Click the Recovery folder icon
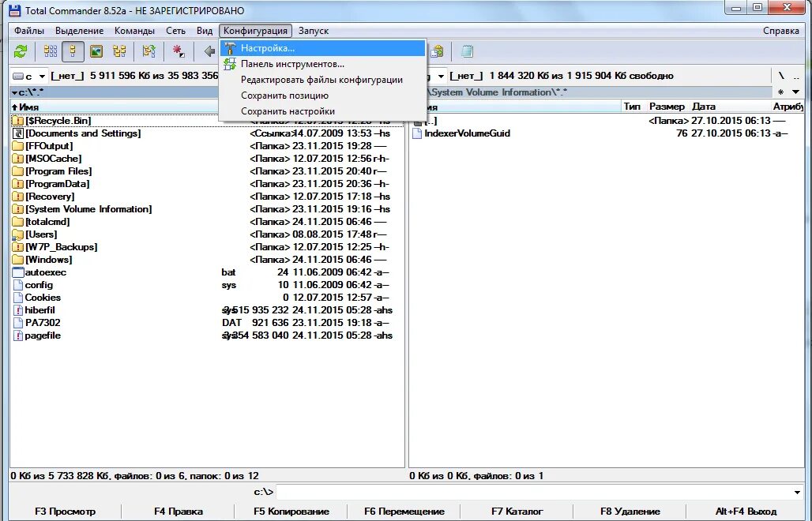Image resolution: width=812 pixels, height=521 pixels. pos(17,197)
